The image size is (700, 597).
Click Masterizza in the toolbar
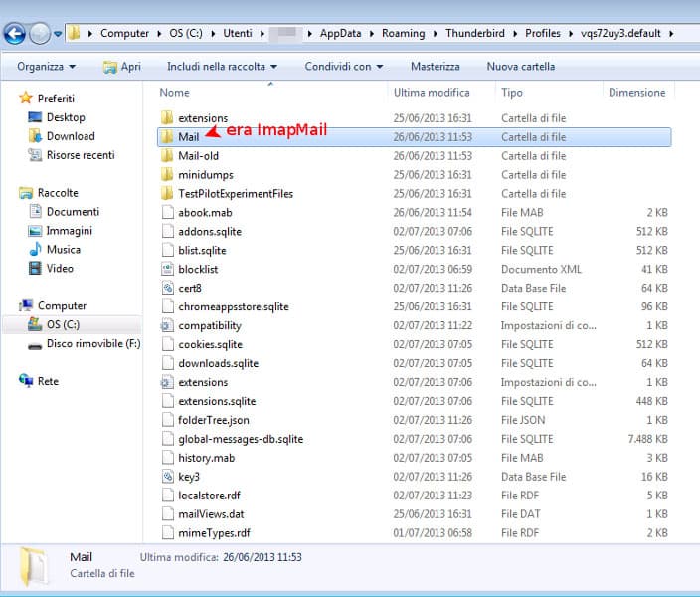pos(436,67)
